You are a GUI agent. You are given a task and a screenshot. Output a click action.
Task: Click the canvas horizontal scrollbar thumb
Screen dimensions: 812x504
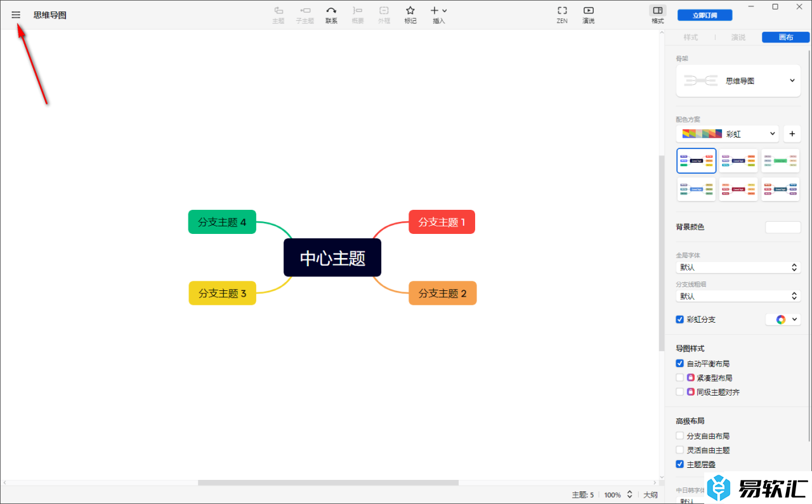[328, 482]
